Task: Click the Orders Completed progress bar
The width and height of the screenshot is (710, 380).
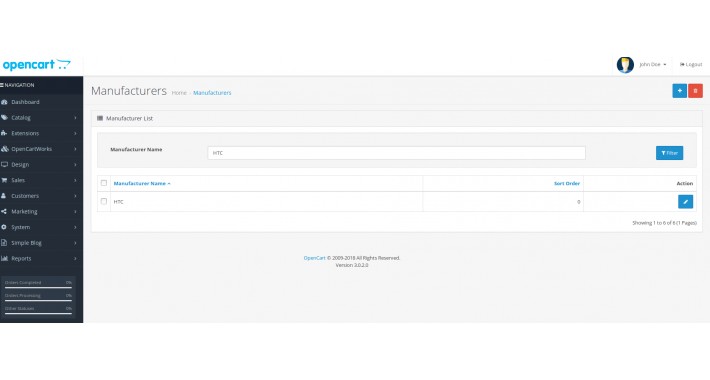Action: coord(38,287)
